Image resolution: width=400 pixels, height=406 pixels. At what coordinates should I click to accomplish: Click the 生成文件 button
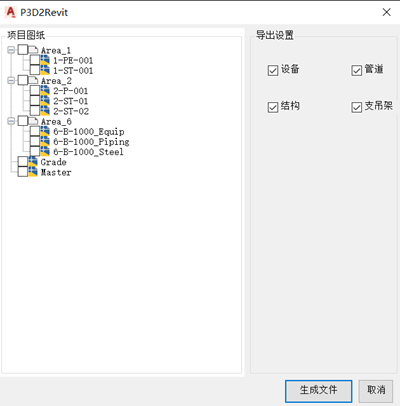[x=318, y=391]
